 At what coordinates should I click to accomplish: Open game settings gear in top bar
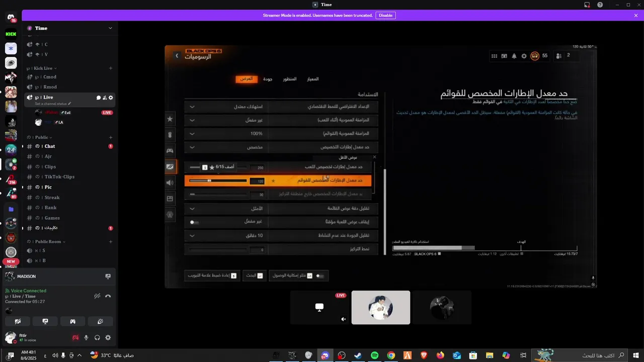(524, 56)
